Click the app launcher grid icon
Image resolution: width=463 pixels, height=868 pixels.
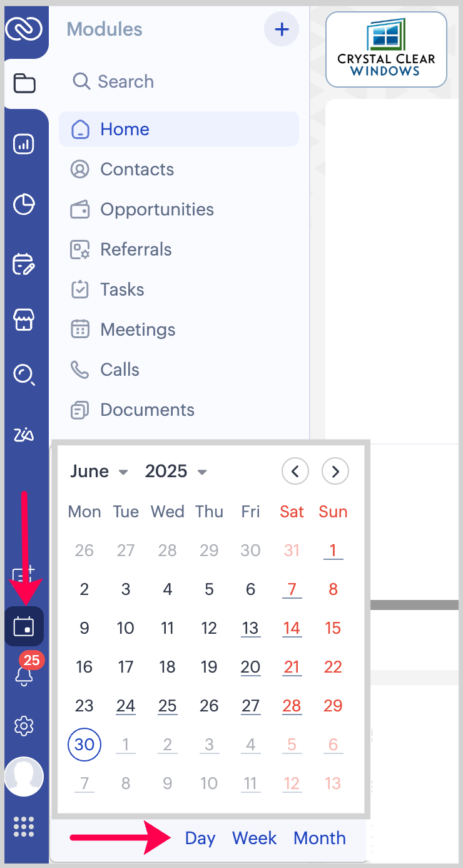[x=24, y=827]
